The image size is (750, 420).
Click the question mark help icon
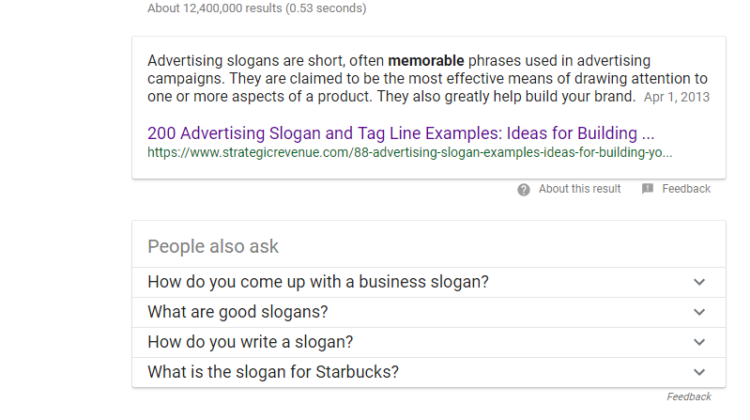pos(524,190)
